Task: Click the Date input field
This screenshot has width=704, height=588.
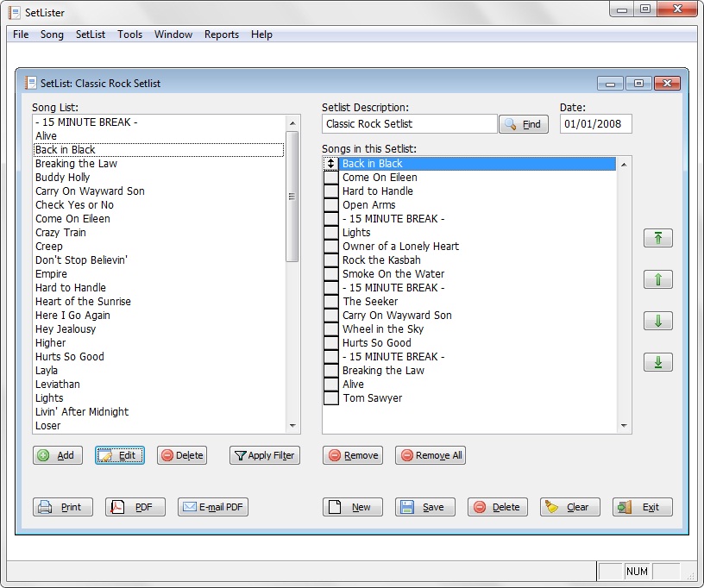Action: (x=595, y=124)
